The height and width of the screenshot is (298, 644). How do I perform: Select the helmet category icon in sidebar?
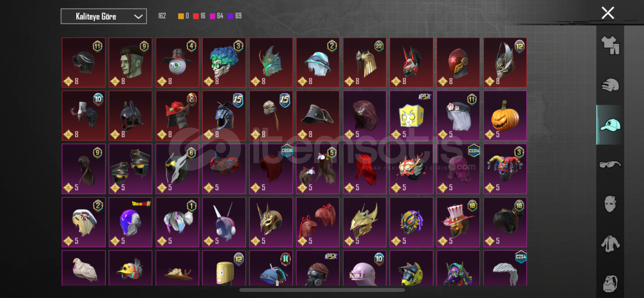(x=610, y=85)
